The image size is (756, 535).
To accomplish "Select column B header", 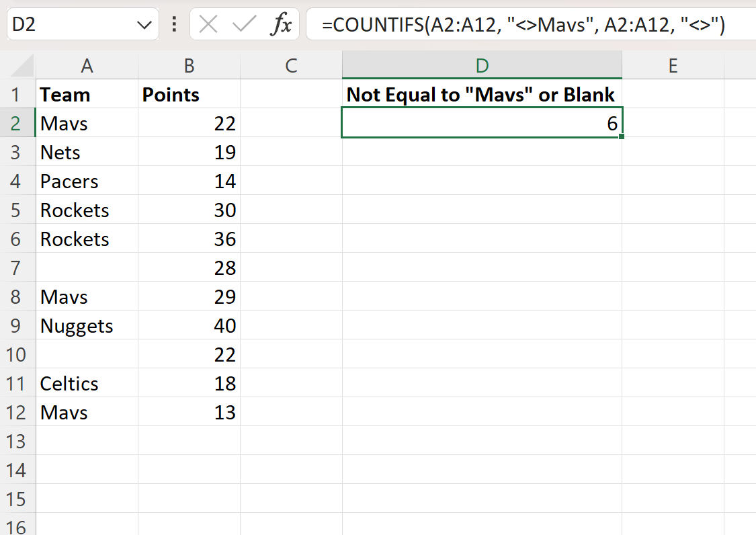I will pos(189,65).
